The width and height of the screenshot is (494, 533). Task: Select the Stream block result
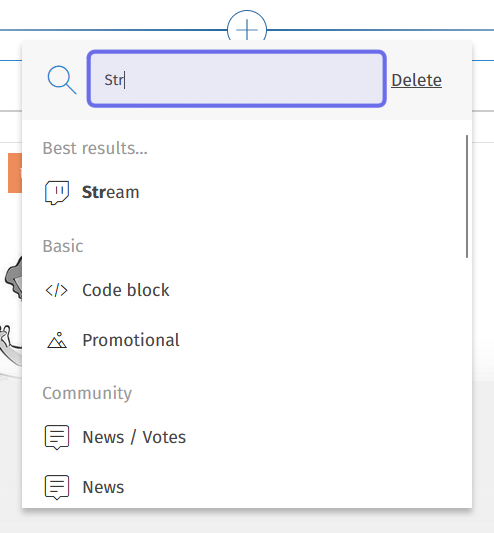pos(247,192)
